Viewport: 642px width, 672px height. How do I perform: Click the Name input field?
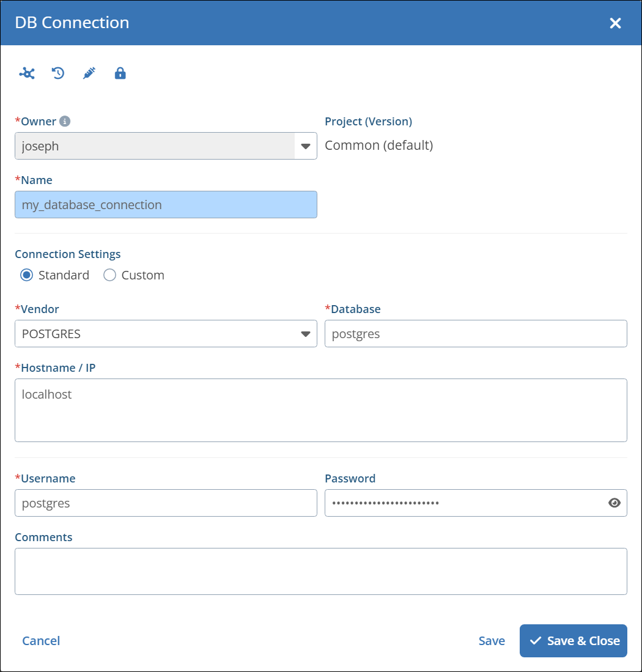tap(166, 205)
